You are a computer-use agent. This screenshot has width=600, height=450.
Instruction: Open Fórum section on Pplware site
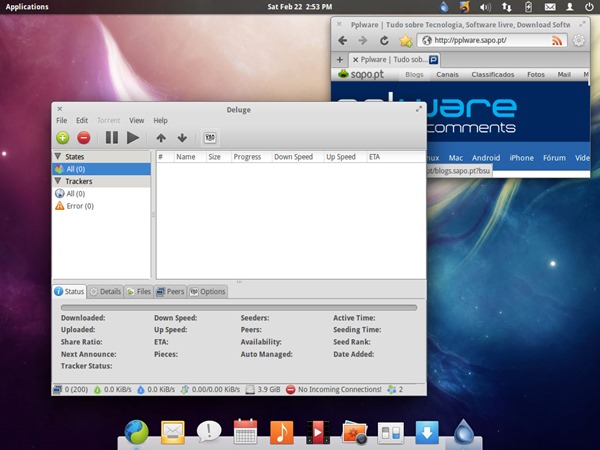coord(554,158)
